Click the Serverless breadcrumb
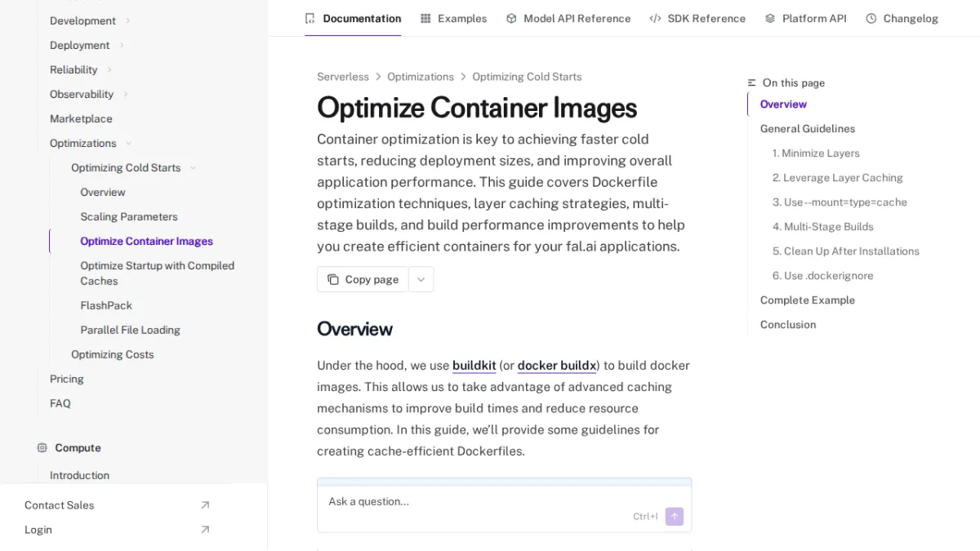980x551 pixels. (343, 77)
